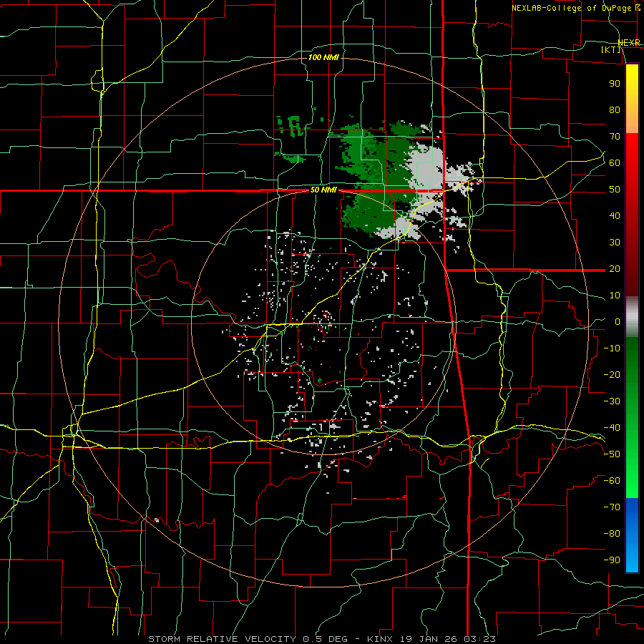Viewport: 644px width, 644px height.
Task: Click the 50 NMI range ring label
Action: 323,190
